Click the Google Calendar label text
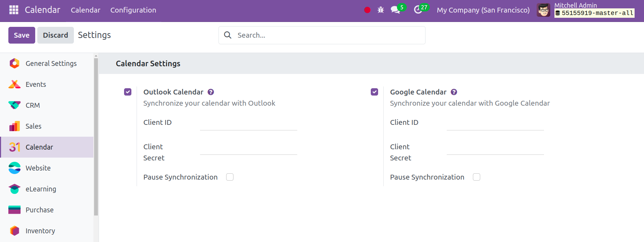Screen dimensions: 644x242 click(418, 92)
